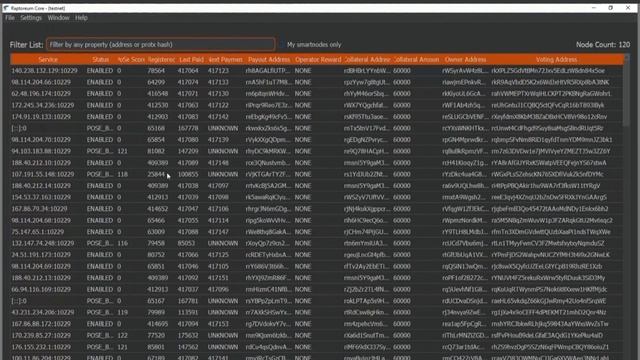Sort by the Operator Reward column header

click(x=318, y=60)
